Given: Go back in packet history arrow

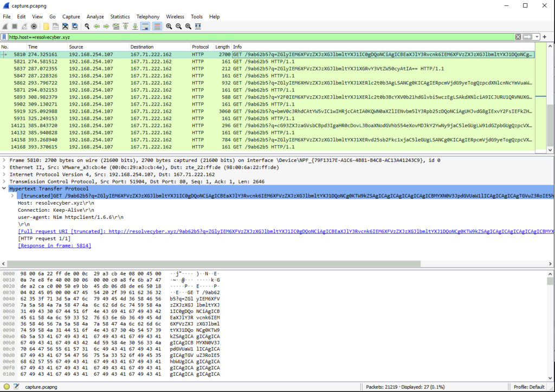Looking at the screenshot, I should 96,27.
